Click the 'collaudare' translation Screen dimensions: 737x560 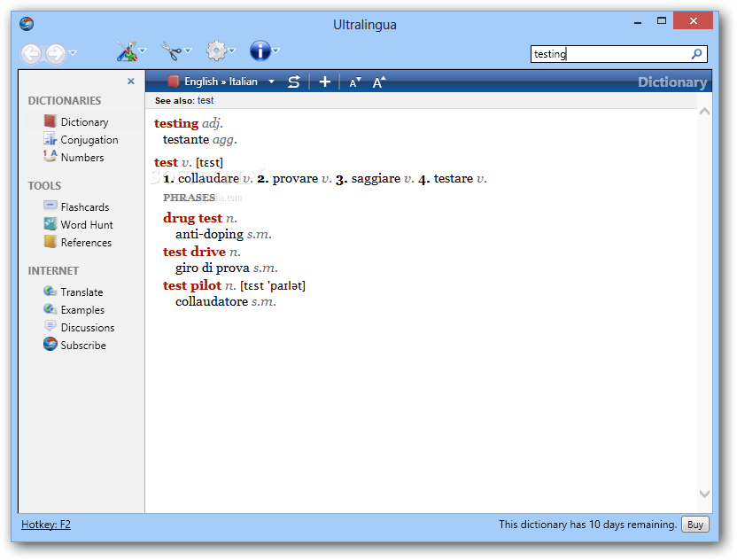[209, 179]
